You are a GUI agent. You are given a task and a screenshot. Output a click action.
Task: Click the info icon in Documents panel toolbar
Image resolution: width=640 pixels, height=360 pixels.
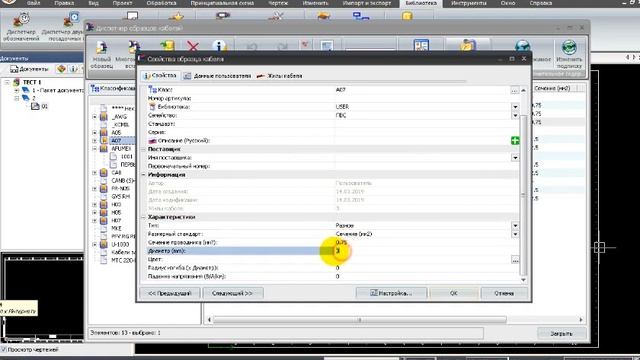pyautogui.click(x=74, y=69)
